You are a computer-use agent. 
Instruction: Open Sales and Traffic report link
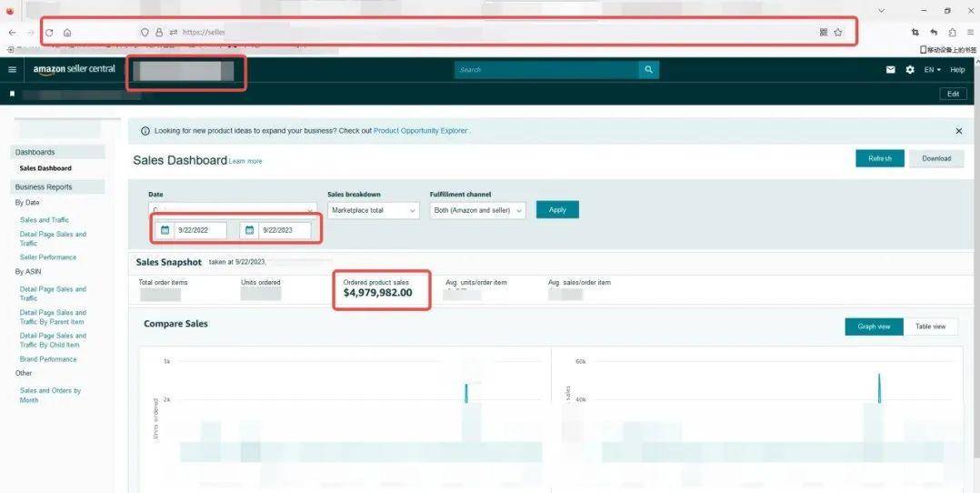[x=45, y=220]
